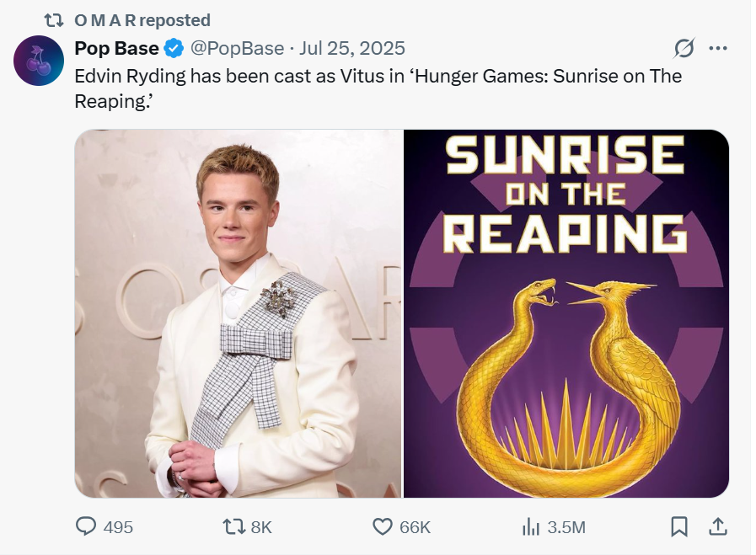Open the @PopBase handle link
Viewport: 756px width, 555px height.
(x=237, y=48)
